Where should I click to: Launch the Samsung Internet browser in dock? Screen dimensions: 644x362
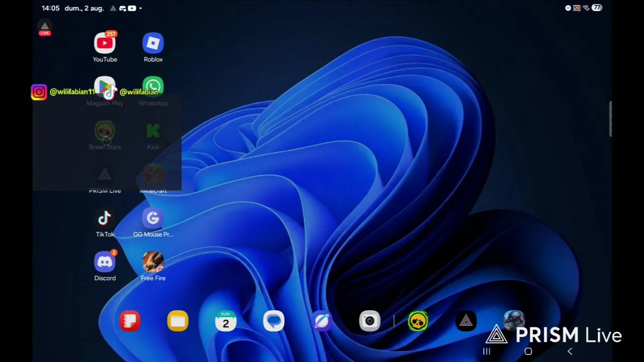point(322,321)
